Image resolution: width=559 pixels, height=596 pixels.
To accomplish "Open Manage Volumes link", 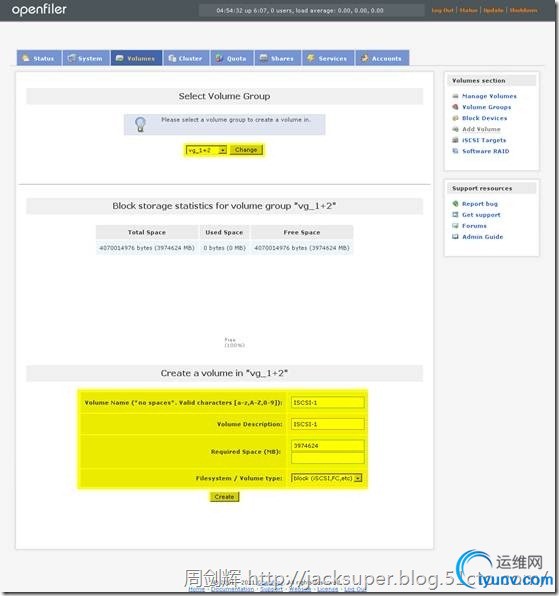I will coord(489,96).
